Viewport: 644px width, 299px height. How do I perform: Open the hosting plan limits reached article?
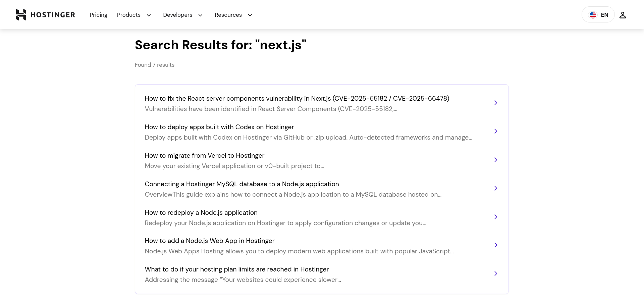(237, 269)
